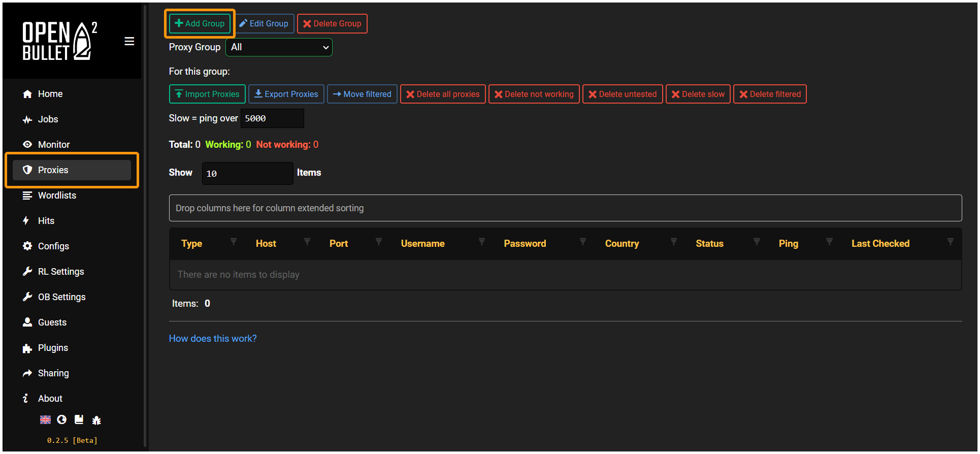Open filter for Port column

pos(379,242)
